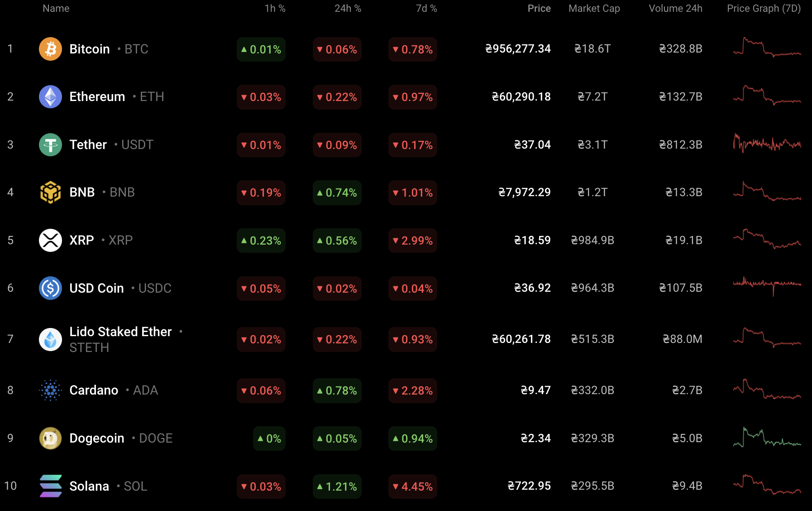812x511 pixels.
Task: Sort by the Price column header
Action: click(x=539, y=9)
